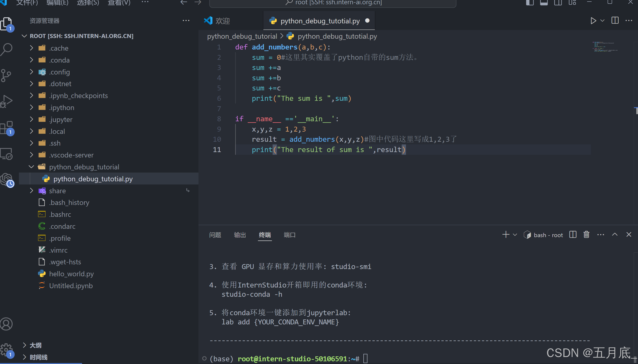
Task: Open the Search view in activity bar
Action: (x=7, y=49)
